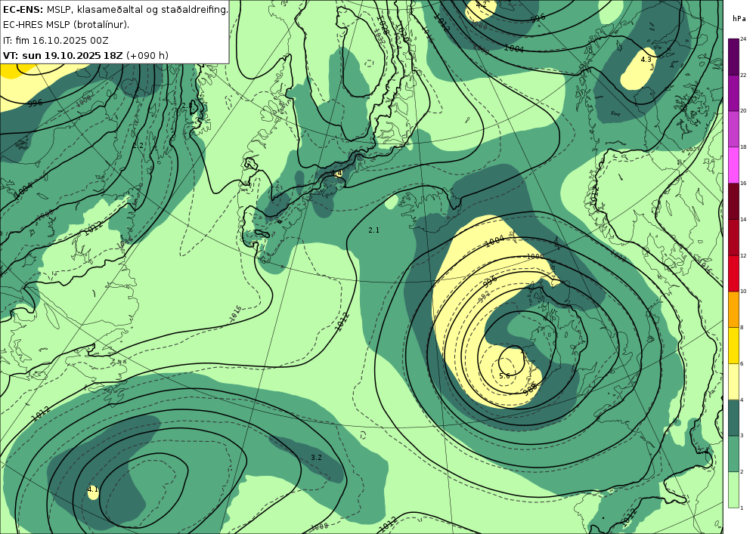The width and height of the screenshot is (756, 534).
Task: Click the dark red 12–14 hPa legend segment
Action: tap(733, 237)
